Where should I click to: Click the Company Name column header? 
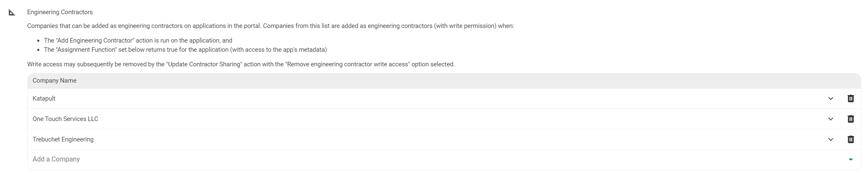pos(54,81)
